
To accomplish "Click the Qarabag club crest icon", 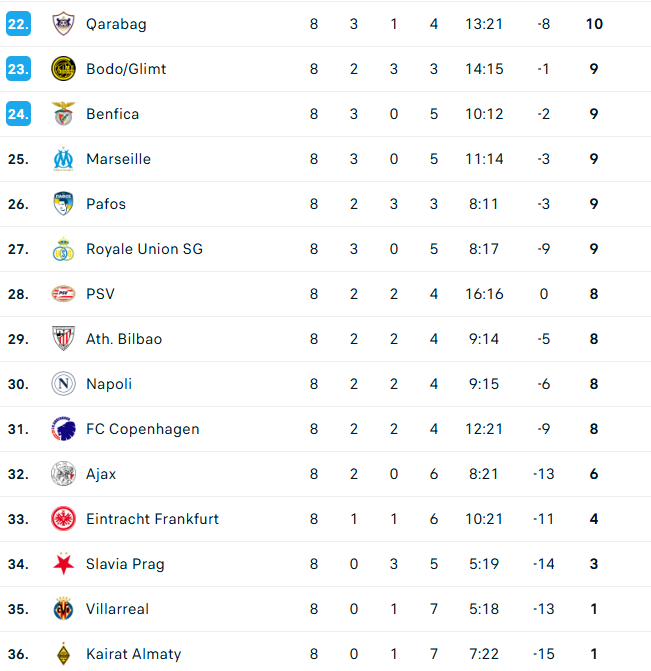I will [63, 24].
